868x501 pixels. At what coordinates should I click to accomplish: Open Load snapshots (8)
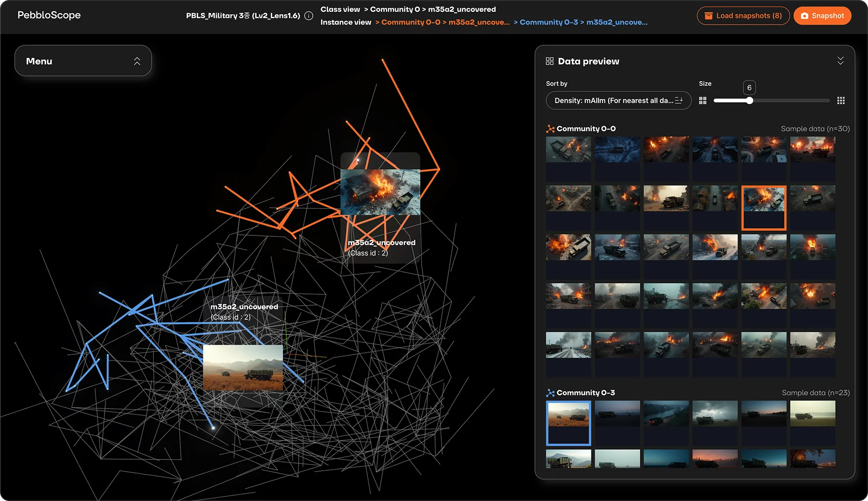[x=742, y=16]
